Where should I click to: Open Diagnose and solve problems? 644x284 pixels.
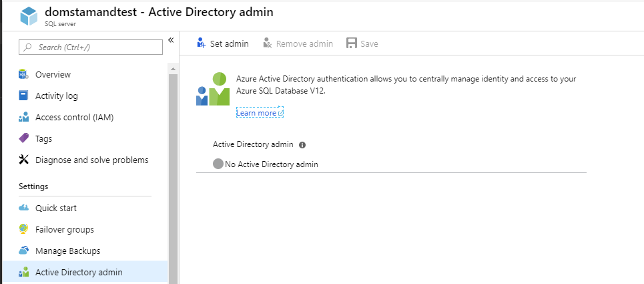pyautogui.click(x=85, y=160)
